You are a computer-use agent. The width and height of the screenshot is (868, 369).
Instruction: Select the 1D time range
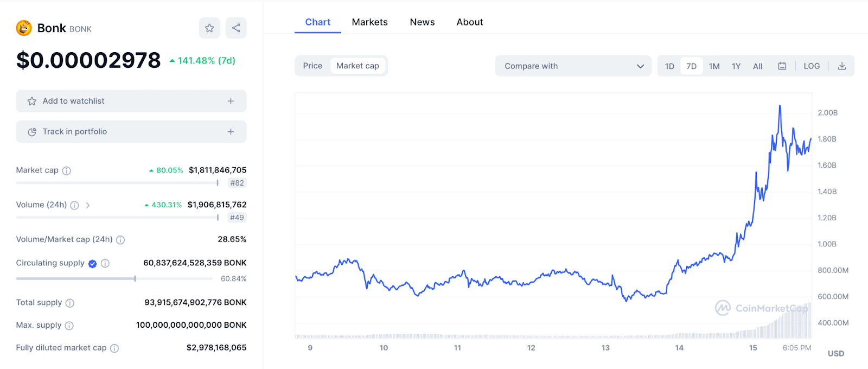click(669, 66)
